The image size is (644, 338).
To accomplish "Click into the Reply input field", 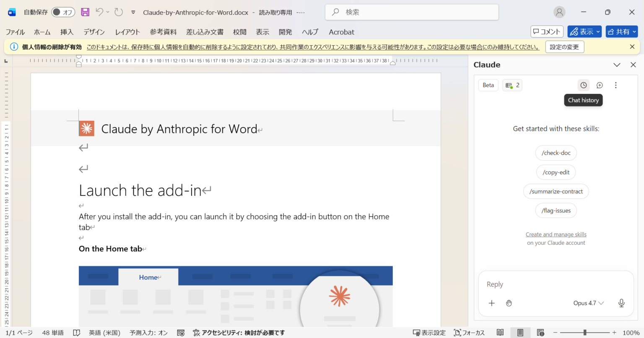I will [556, 284].
